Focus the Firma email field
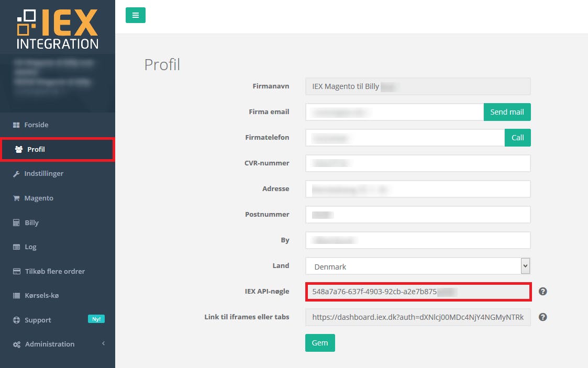588x368 pixels. click(394, 112)
